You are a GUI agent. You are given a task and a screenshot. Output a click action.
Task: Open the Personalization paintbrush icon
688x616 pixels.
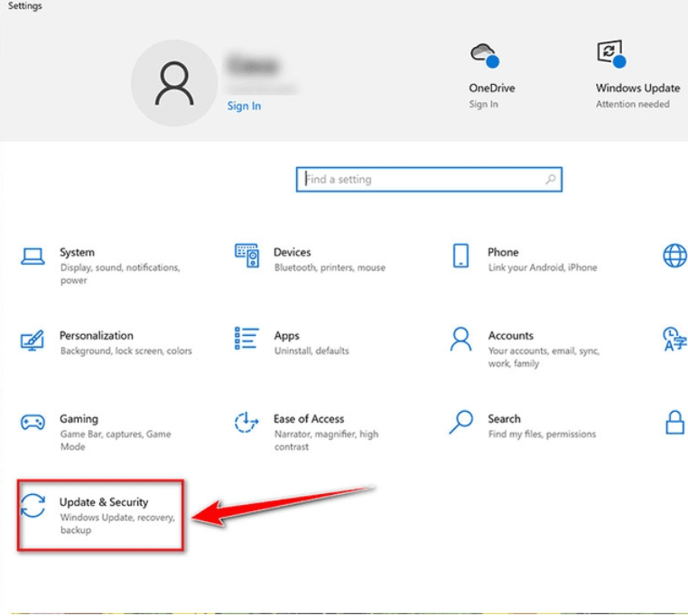coord(32,341)
